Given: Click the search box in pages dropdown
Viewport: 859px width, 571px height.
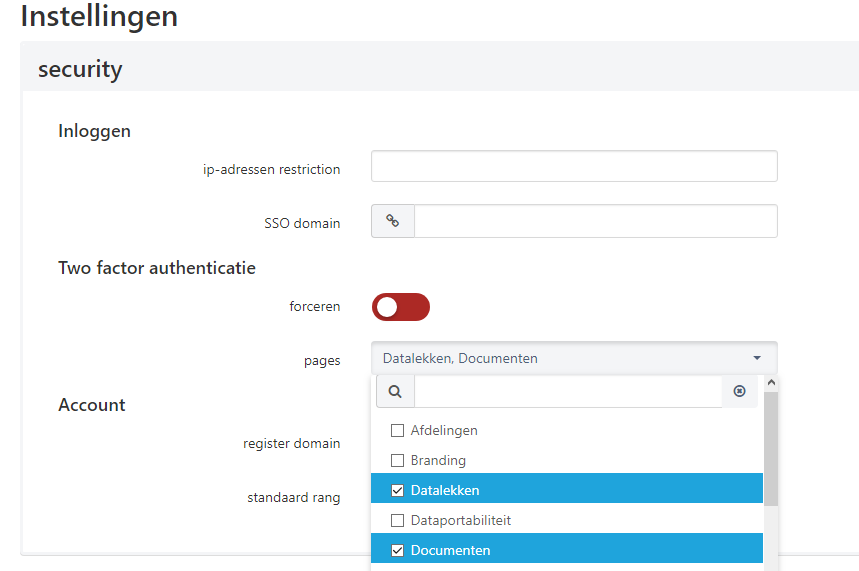Looking at the screenshot, I should pos(568,392).
